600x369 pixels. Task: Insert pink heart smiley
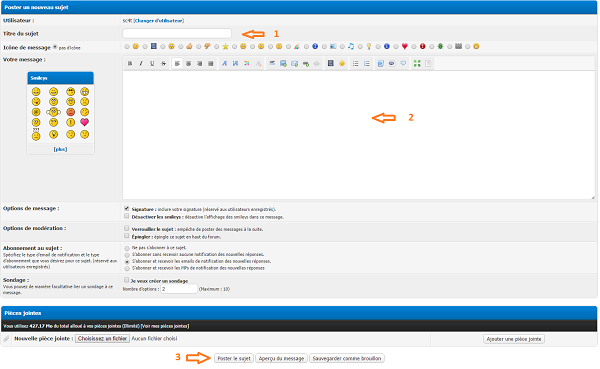click(85, 122)
